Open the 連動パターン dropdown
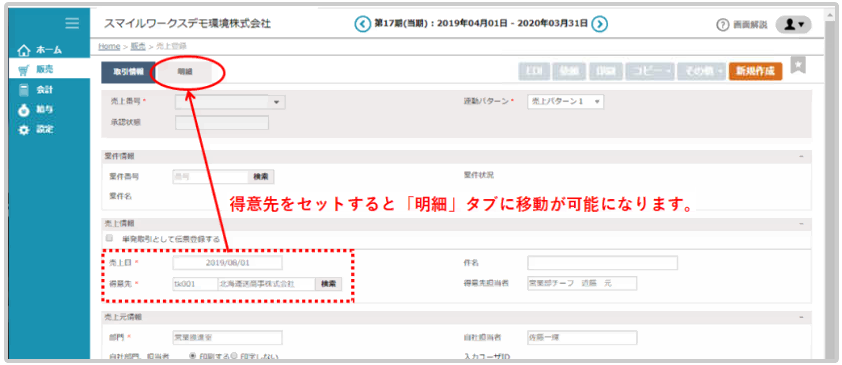842x365 pixels. [x=566, y=101]
